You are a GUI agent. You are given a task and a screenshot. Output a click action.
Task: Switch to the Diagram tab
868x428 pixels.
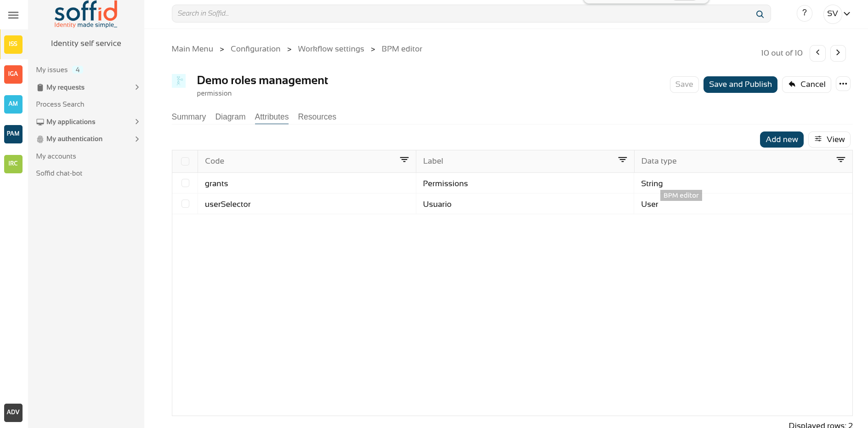click(x=230, y=117)
